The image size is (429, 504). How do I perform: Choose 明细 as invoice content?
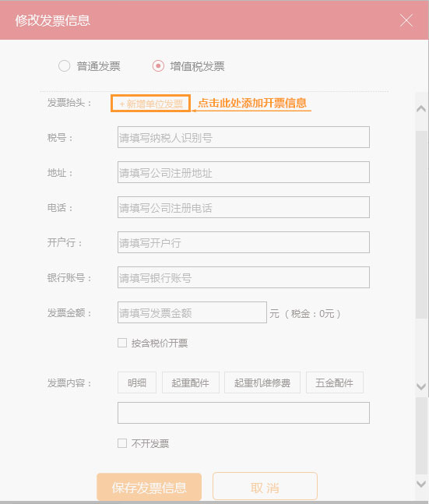click(x=137, y=382)
